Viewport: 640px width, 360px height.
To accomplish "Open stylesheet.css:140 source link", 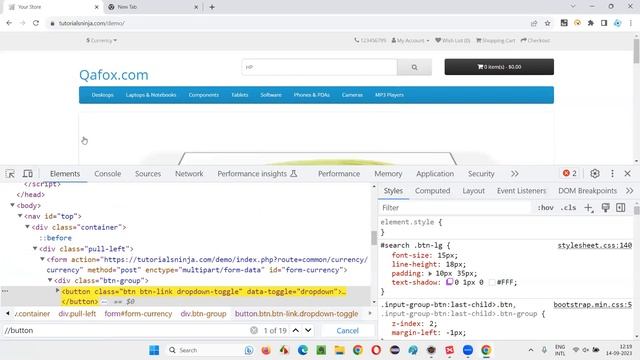I will (x=595, y=245).
